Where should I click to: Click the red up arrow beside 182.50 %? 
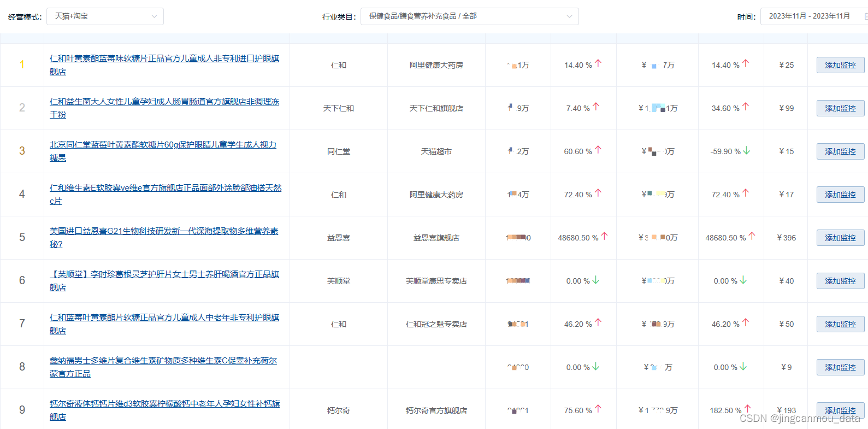tap(748, 409)
